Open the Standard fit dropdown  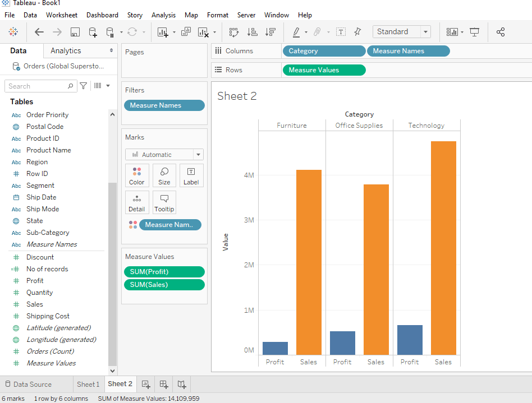[425, 31]
